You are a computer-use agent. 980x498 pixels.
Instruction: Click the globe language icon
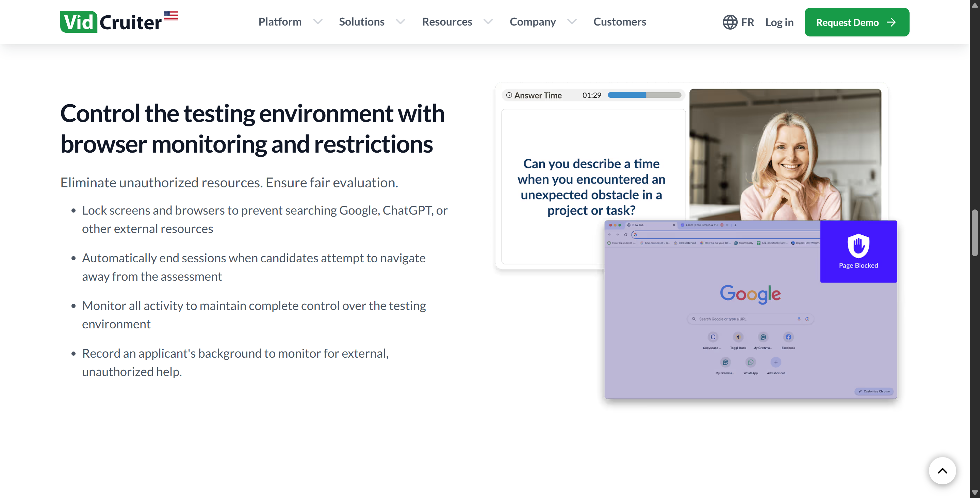pyautogui.click(x=730, y=22)
